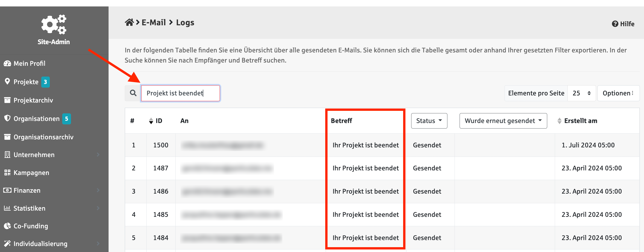Image resolution: width=644 pixels, height=252 pixels.
Task: Click the Co-Funding pie chart icon
Action: point(7,226)
